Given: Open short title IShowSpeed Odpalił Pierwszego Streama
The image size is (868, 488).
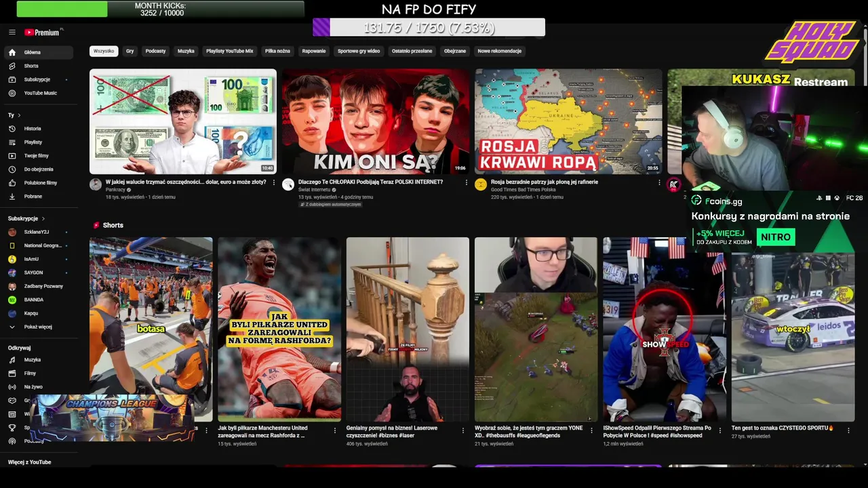Looking at the screenshot, I should [657, 432].
